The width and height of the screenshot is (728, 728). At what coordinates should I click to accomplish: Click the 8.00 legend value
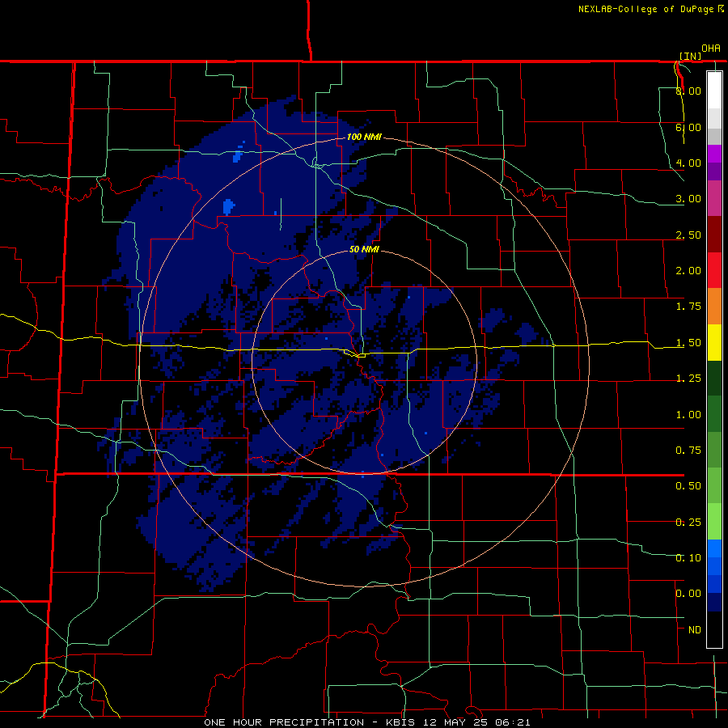688,91
